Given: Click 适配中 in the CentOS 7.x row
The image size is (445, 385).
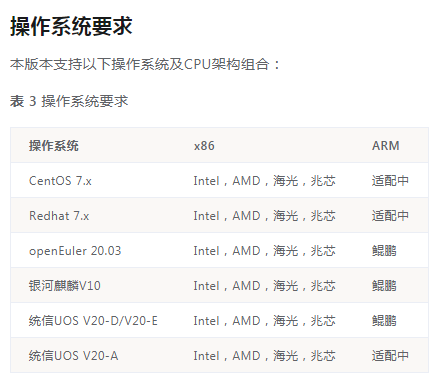Looking at the screenshot, I should pyautogui.click(x=390, y=181).
